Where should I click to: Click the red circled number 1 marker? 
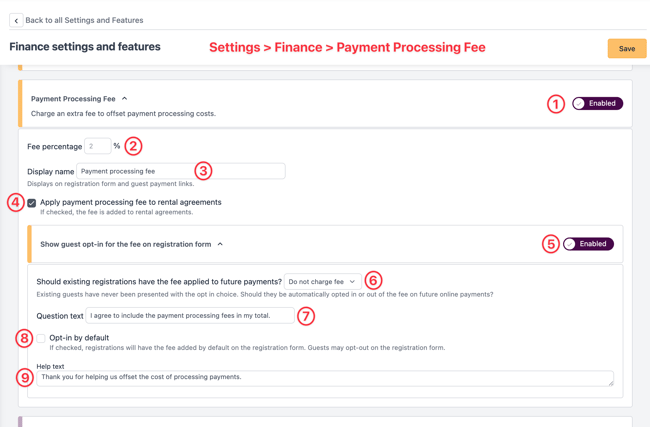pyautogui.click(x=555, y=104)
